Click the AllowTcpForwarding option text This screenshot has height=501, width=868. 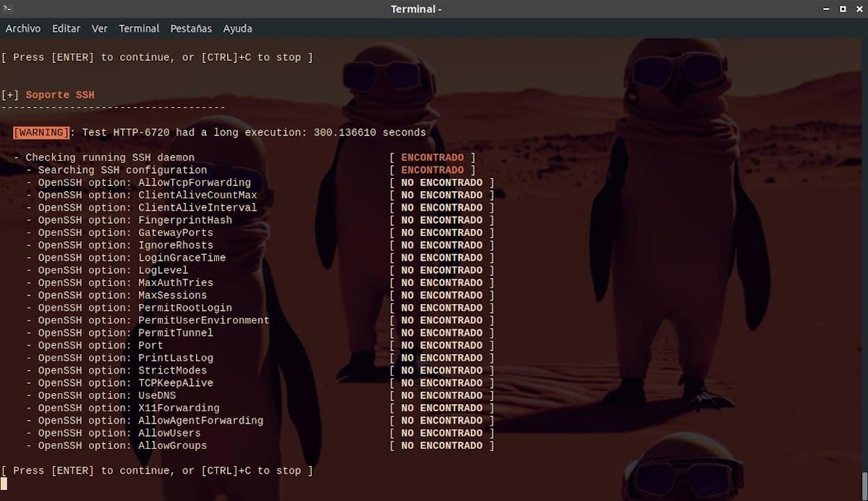(x=194, y=182)
